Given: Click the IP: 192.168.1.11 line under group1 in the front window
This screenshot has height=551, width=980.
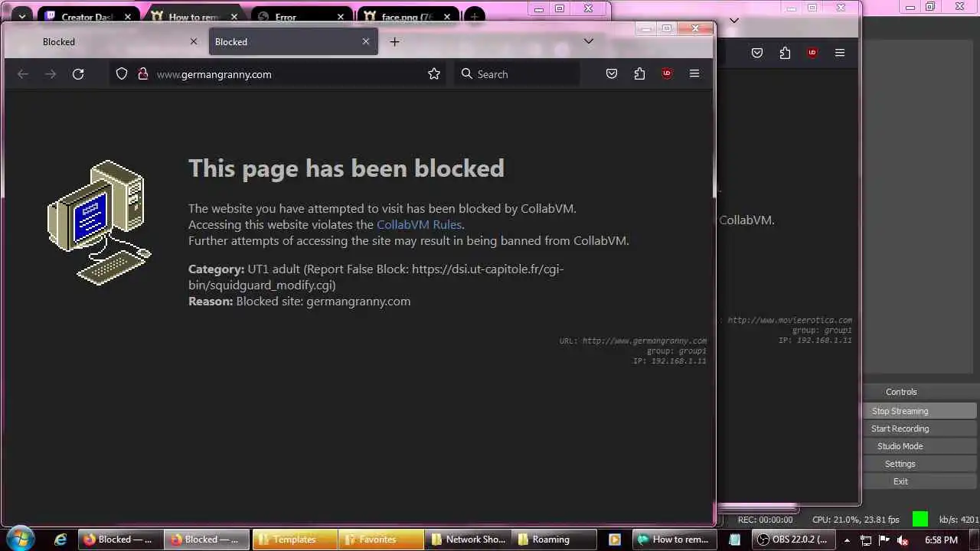Looking at the screenshot, I should 669,361.
